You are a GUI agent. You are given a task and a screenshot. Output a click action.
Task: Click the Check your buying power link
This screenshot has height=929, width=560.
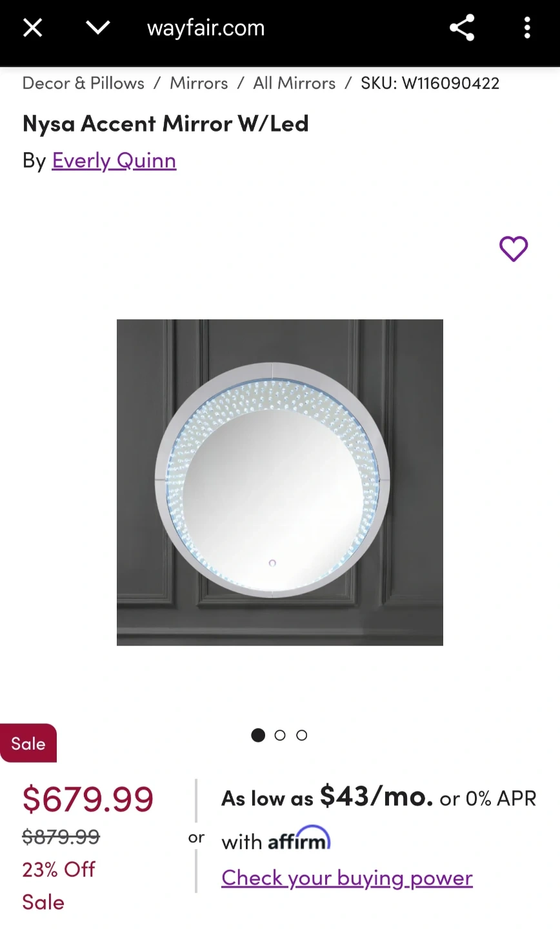pos(347,878)
